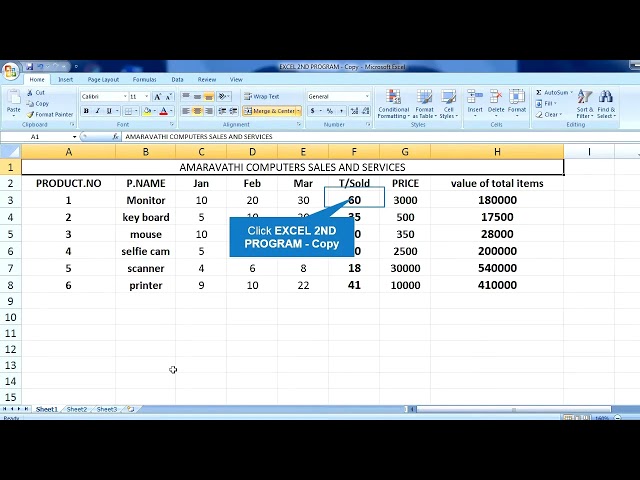Open the Sheet2 worksheet tab

point(77,409)
